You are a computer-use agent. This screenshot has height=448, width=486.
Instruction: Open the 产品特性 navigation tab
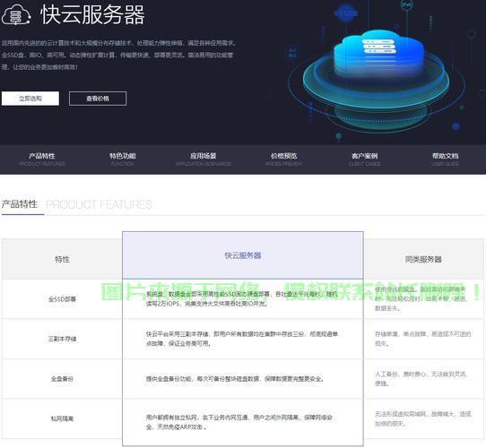click(x=42, y=159)
